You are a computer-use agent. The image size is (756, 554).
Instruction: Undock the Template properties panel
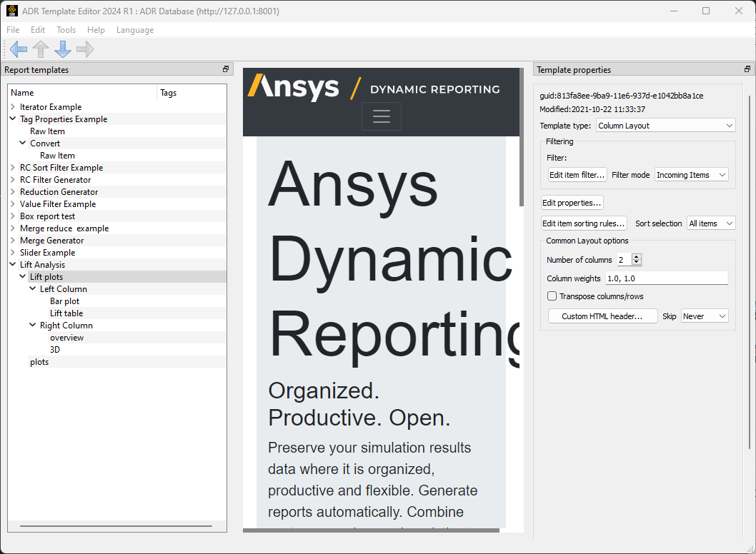click(x=747, y=69)
